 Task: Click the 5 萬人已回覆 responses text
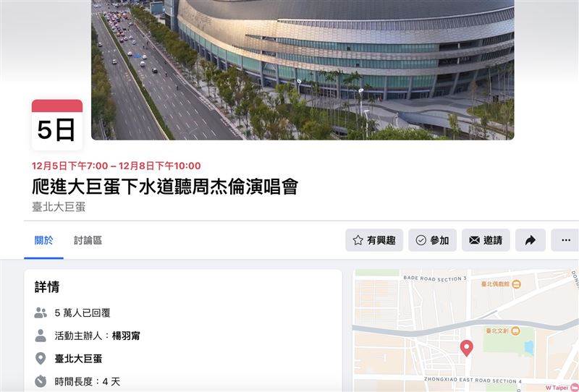point(83,312)
